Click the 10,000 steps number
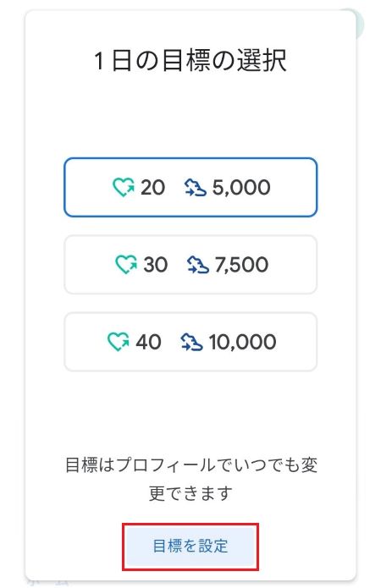This screenshot has height=588, width=381. [x=242, y=343]
